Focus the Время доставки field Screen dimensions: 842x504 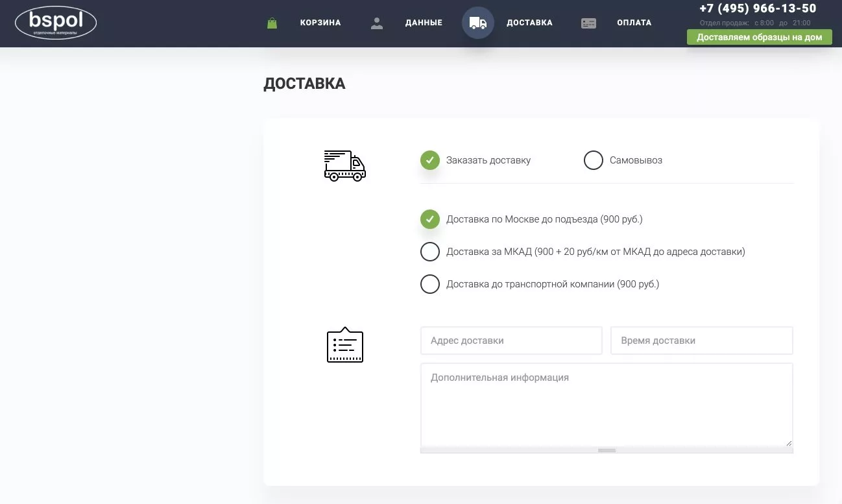click(x=702, y=341)
